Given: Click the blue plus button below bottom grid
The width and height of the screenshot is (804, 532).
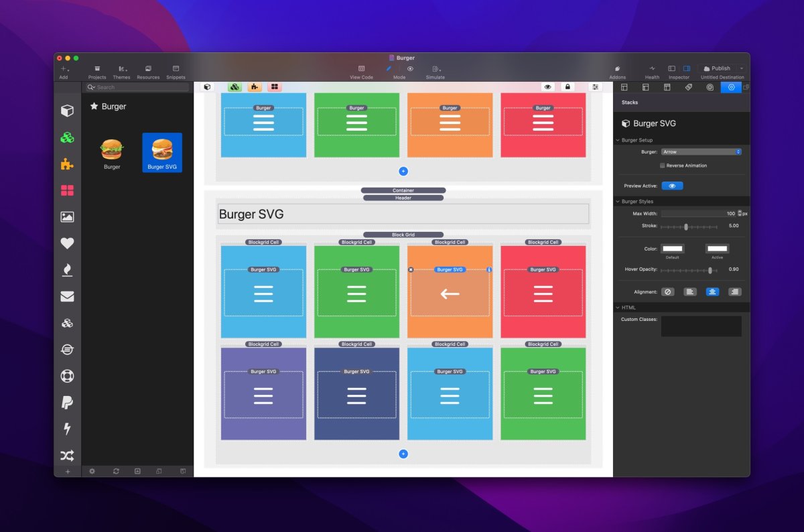Looking at the screenshot, I should click(x=403, y=454).
